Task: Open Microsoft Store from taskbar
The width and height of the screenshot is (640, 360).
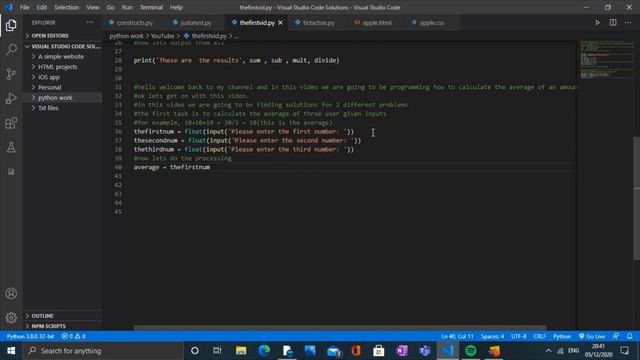Action: coord(379,351)
